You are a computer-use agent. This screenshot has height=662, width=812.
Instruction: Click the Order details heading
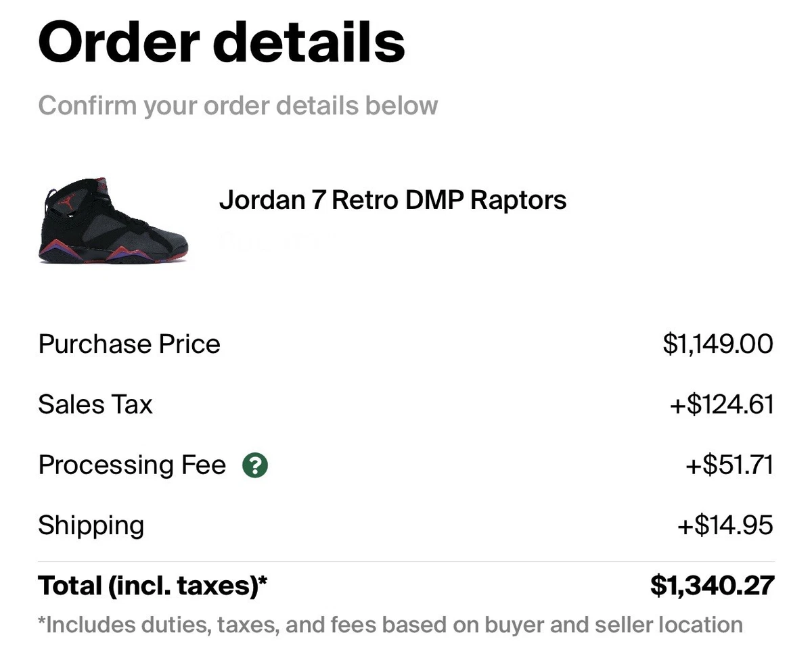[222, 41]
